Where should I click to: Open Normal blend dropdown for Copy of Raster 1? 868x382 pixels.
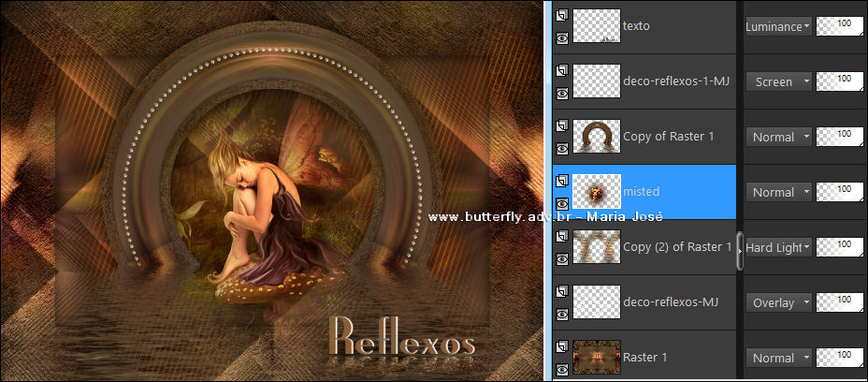(x=778, y=137)
